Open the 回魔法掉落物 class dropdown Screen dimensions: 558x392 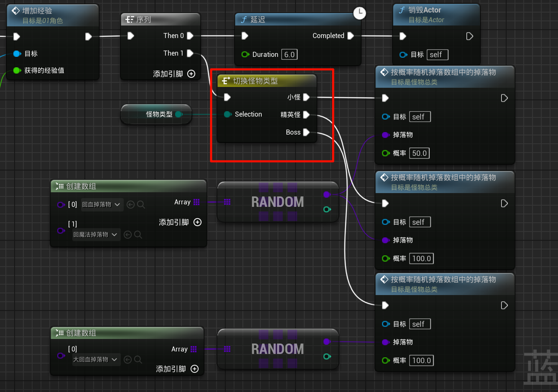click(x=95, y=235)
